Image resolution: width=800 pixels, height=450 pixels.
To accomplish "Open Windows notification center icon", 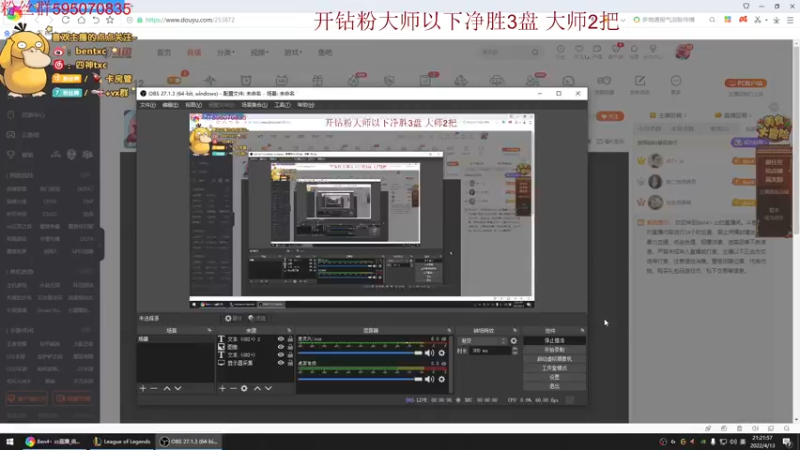I will (787, 441).
